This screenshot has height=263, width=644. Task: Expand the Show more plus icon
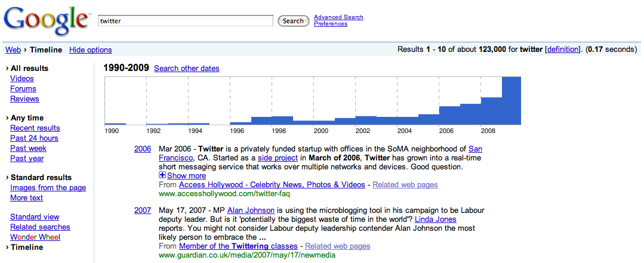(x=162, y=175)
